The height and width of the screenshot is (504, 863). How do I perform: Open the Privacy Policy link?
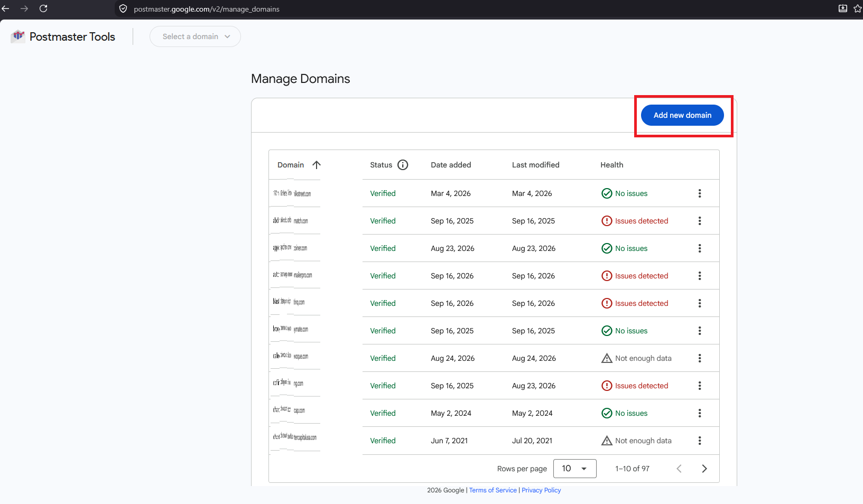click(x=541, y=490)
